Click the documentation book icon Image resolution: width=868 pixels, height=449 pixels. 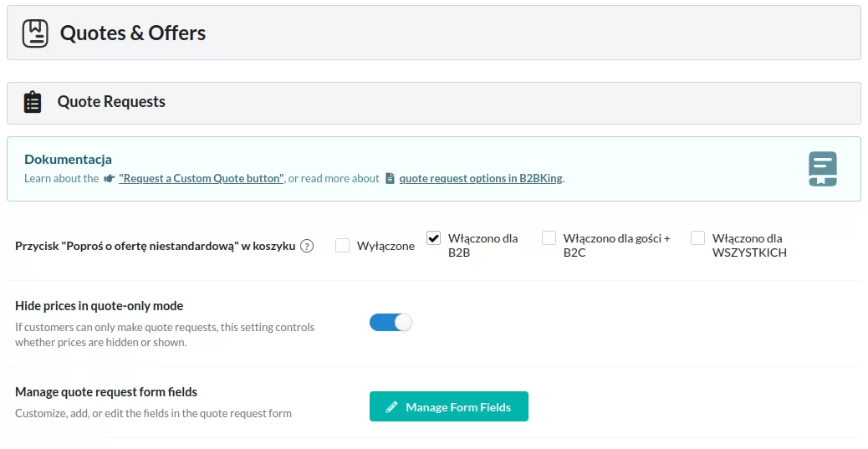coord(822,169)
